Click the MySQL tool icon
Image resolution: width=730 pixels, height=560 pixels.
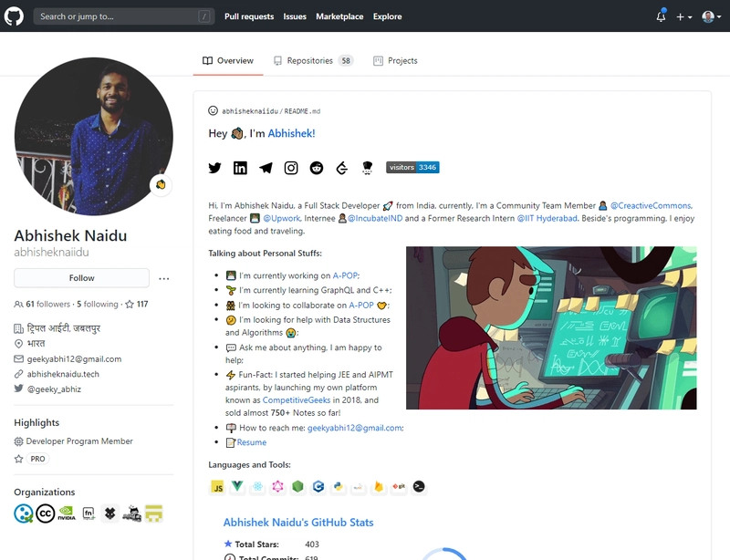click(x=358, y=487)
